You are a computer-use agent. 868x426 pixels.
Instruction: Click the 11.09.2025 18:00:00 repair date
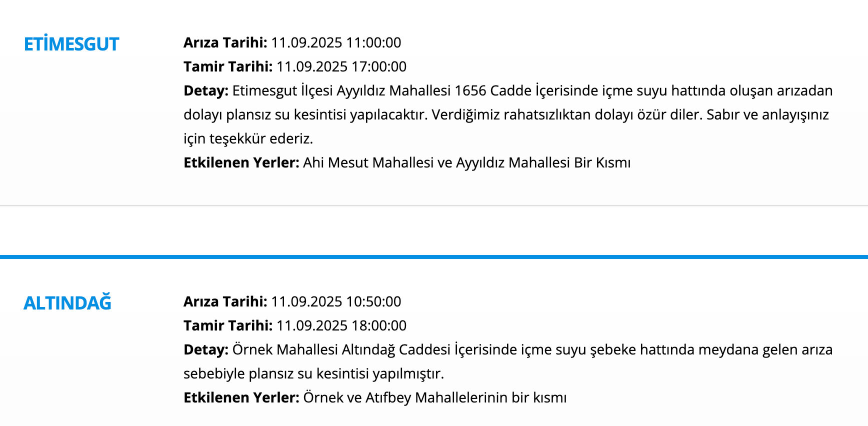(x=341, y=325)
